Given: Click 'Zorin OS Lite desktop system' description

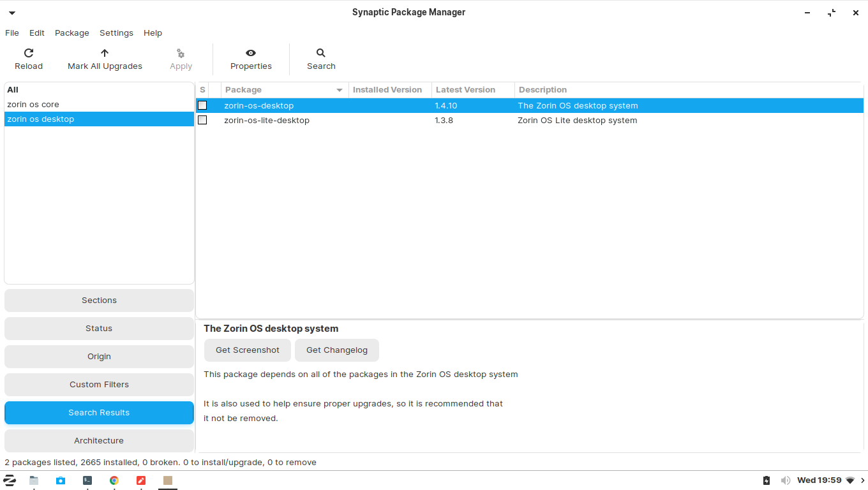Looking at the screenshot, I should pos(578,121).
